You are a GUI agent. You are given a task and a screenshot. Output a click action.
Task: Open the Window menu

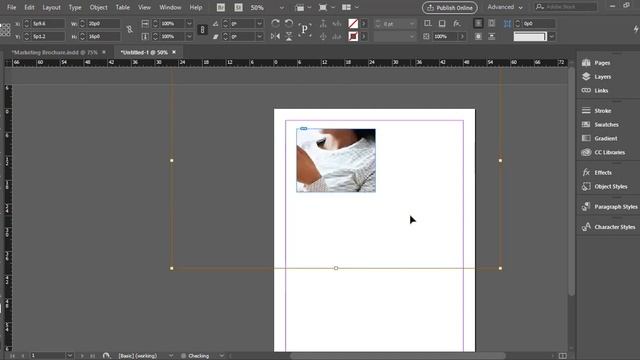click(170, 7)
